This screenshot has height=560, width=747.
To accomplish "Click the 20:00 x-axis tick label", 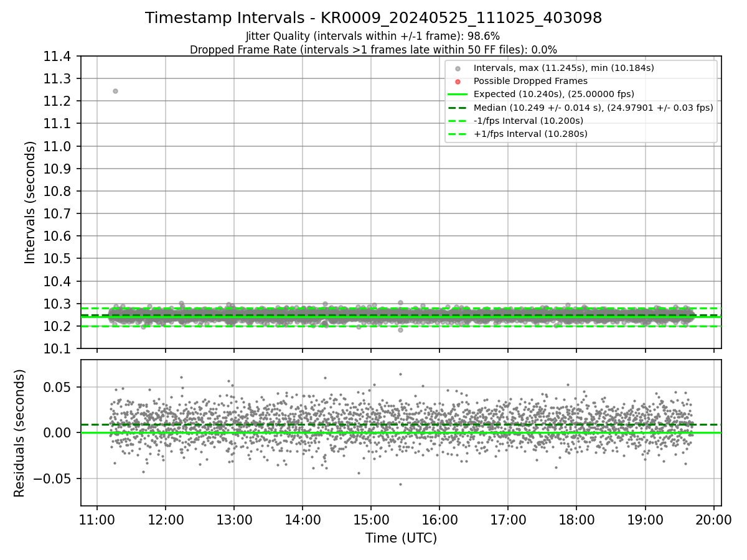I will click(x=713, y=519).
